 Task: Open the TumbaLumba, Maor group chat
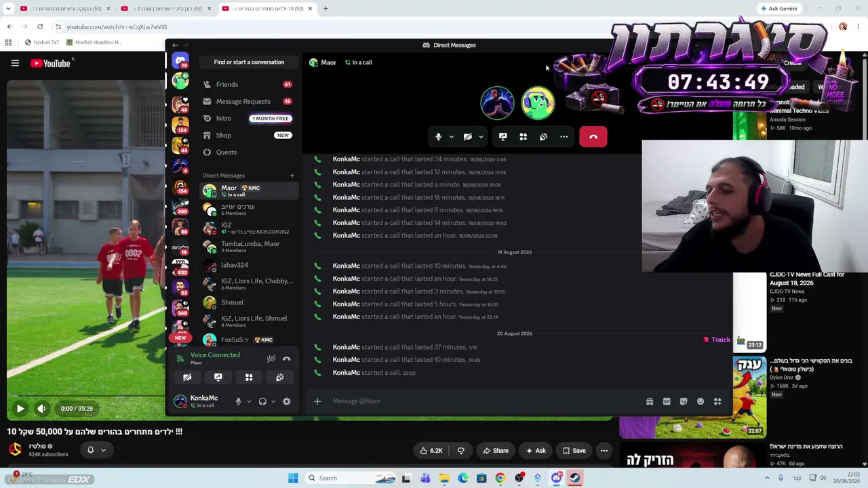[248, 247]
